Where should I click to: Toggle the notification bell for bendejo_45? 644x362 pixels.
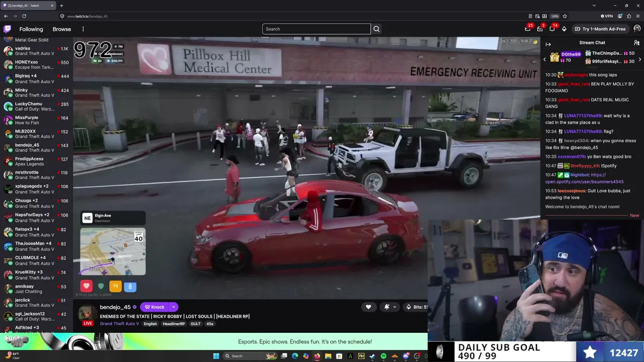pos(386,307)
